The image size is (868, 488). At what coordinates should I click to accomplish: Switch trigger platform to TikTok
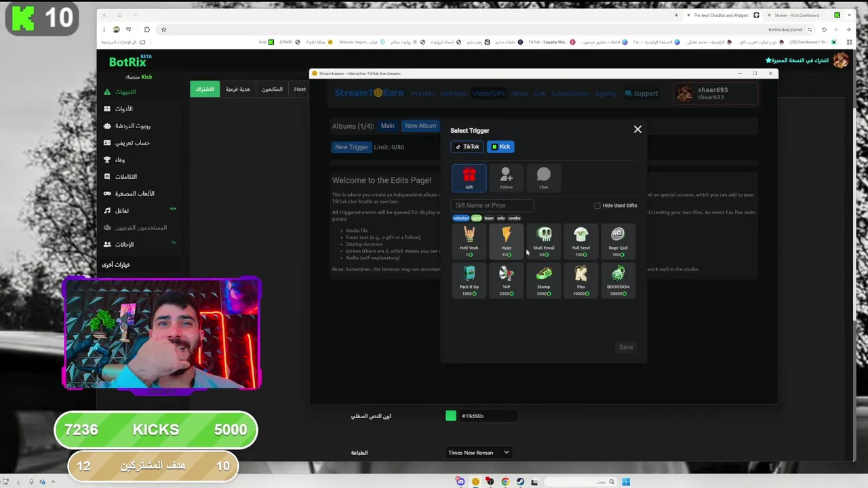pos(467,146)
